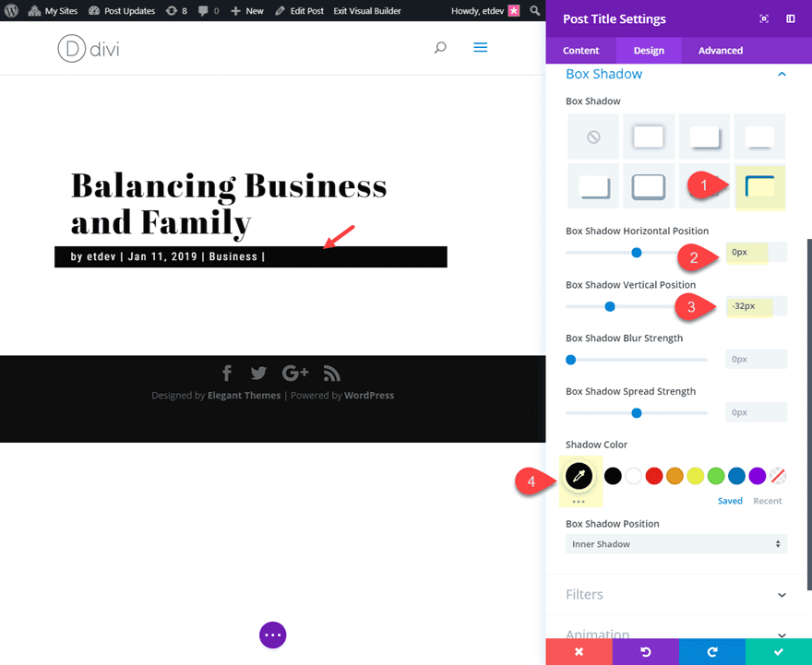The image size is (812, 665).
Task: Discard changes with the red X icon
Action: click(x=579, y=652)
